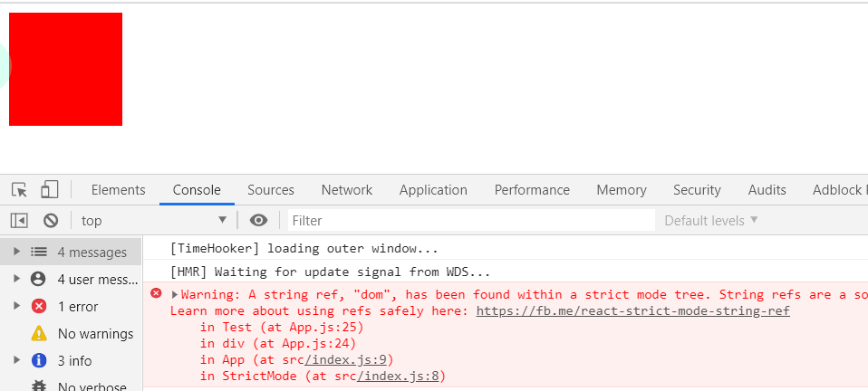868x391 pixels.
Task: Expand the warning message stack trace triangle
Action: click(x=175, y=294)
